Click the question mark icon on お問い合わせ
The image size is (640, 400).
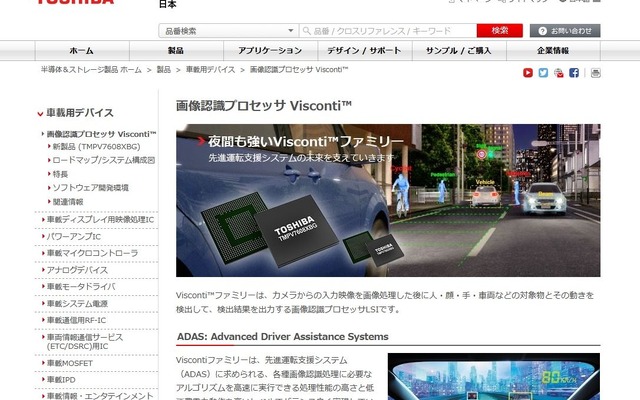click(x=542, y=31)
